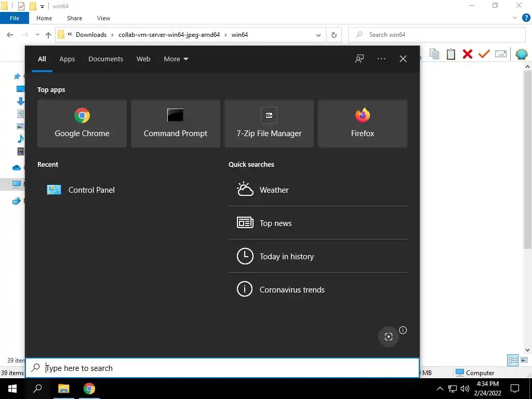Open the volume tray icon
This screenshot has width=532, height=399.
[x=465, y=389]
